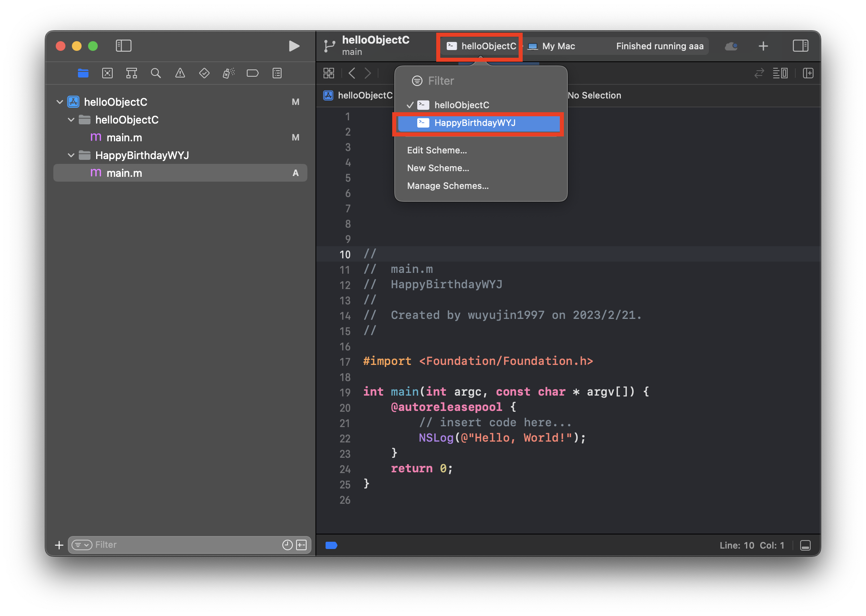Collapse the HappyBirthdayWYJ folder

[71, 155]
